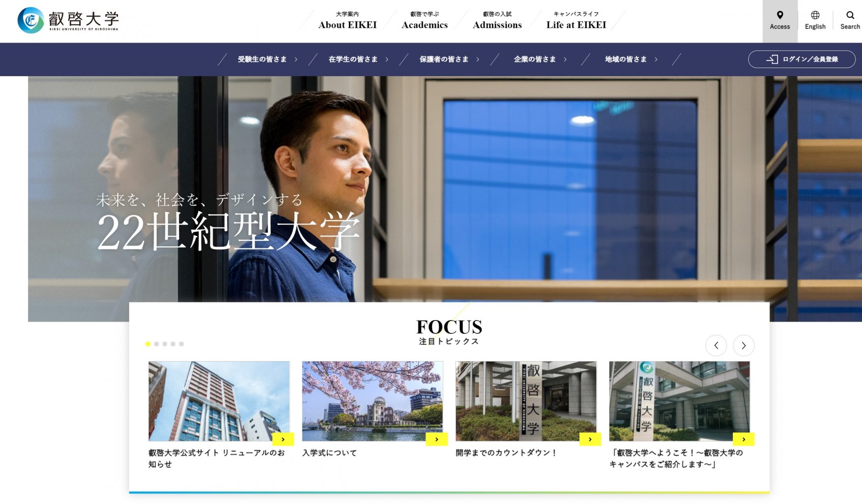Expand the 在学生の皆さま navigation item
The image size is (862, 504).
click(358, 59)
